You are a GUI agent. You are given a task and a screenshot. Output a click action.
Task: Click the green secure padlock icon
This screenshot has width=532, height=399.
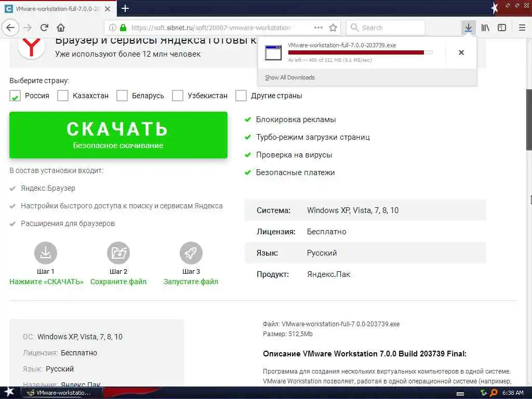point(123,28)
